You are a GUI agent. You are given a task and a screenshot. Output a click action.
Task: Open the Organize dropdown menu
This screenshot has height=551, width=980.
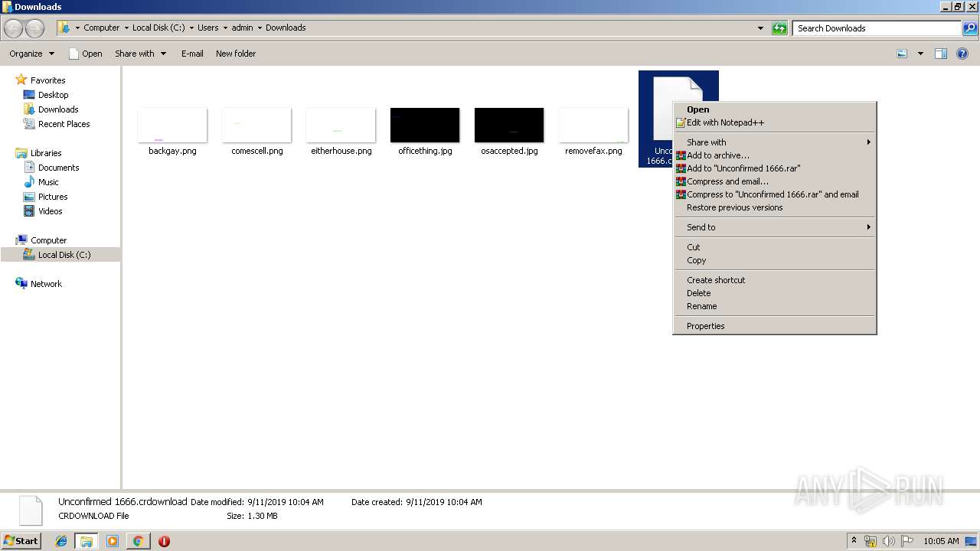click(32, 54)
